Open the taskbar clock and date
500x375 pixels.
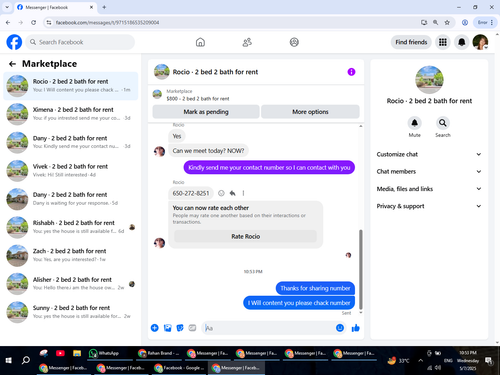coord(467,360)
